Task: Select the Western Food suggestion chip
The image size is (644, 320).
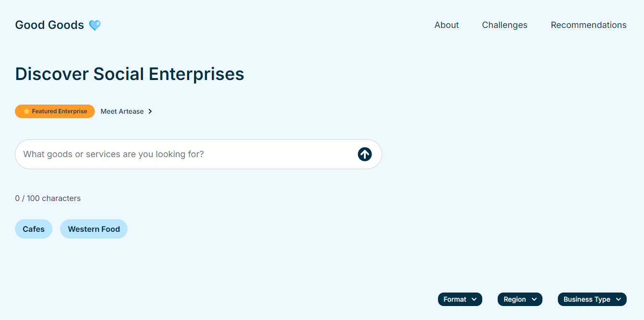Action: (x=94, y=229)
